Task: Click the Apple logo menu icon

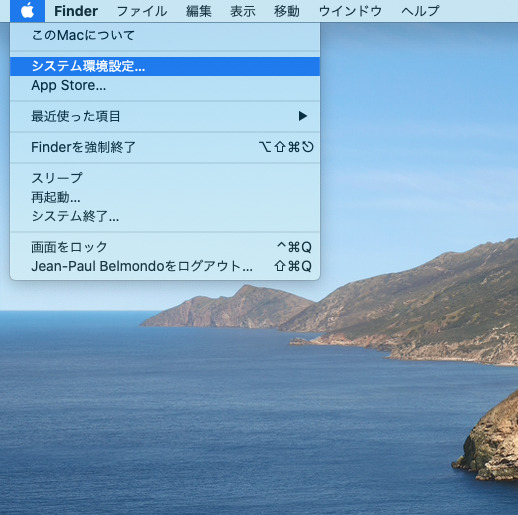Action: (27, 11)
